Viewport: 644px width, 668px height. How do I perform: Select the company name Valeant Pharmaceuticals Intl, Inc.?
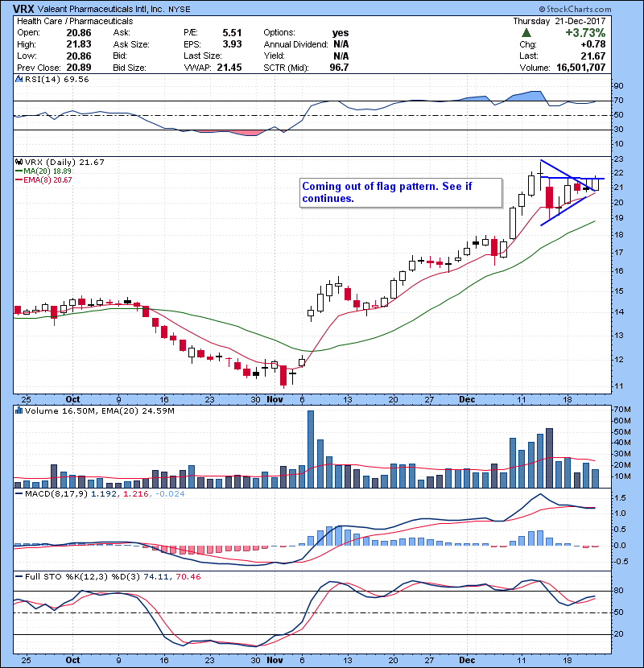pyautogui.click(x=101, y=10)
